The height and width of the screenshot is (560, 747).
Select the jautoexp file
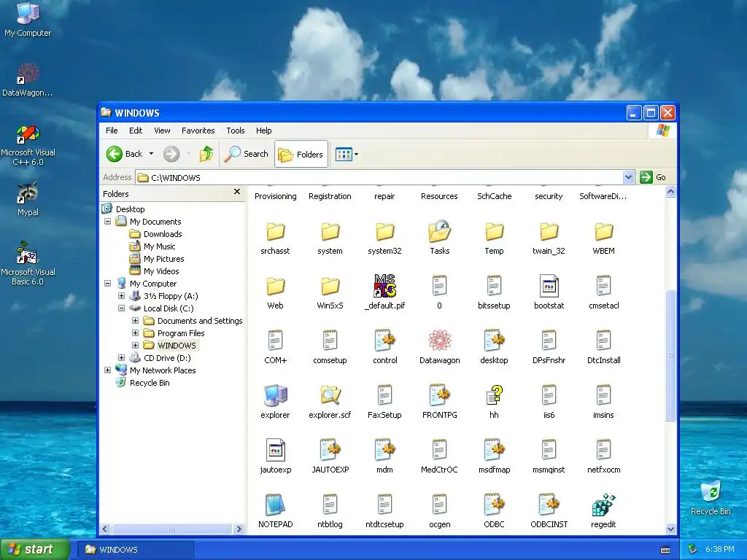click(x=275, y=450)
